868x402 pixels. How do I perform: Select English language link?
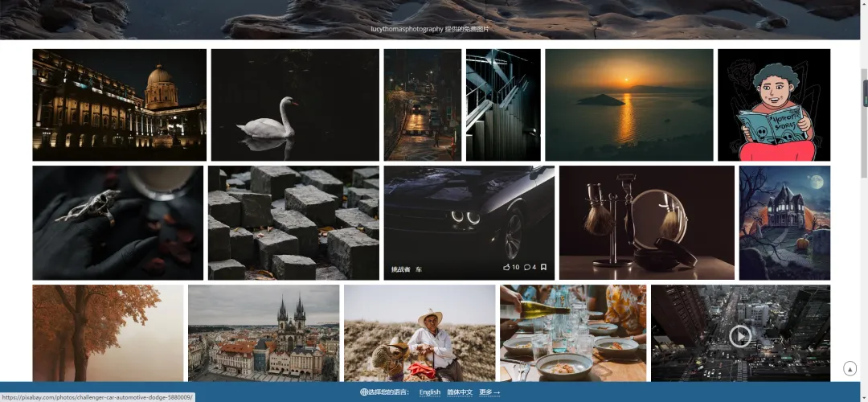430,392
